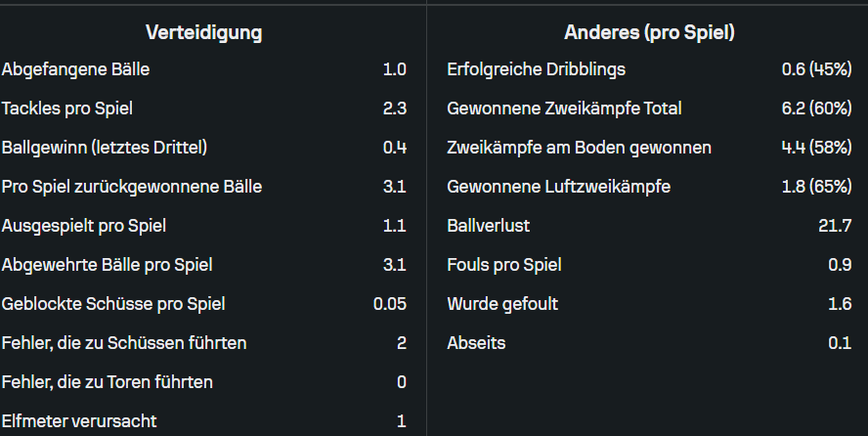Click Pro Spiel zurückgewonnene Bälle label

pyautogui.click(x=132, y=187)
